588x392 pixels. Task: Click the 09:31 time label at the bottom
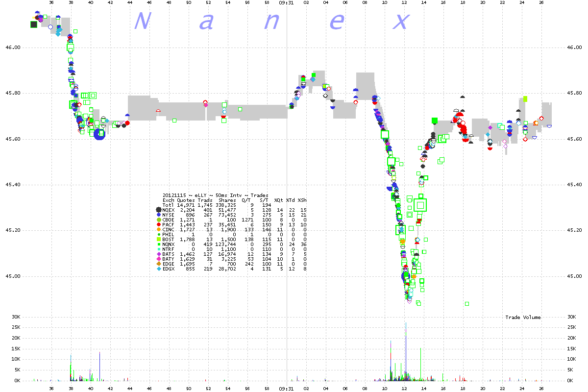click(x=286, y=388)
